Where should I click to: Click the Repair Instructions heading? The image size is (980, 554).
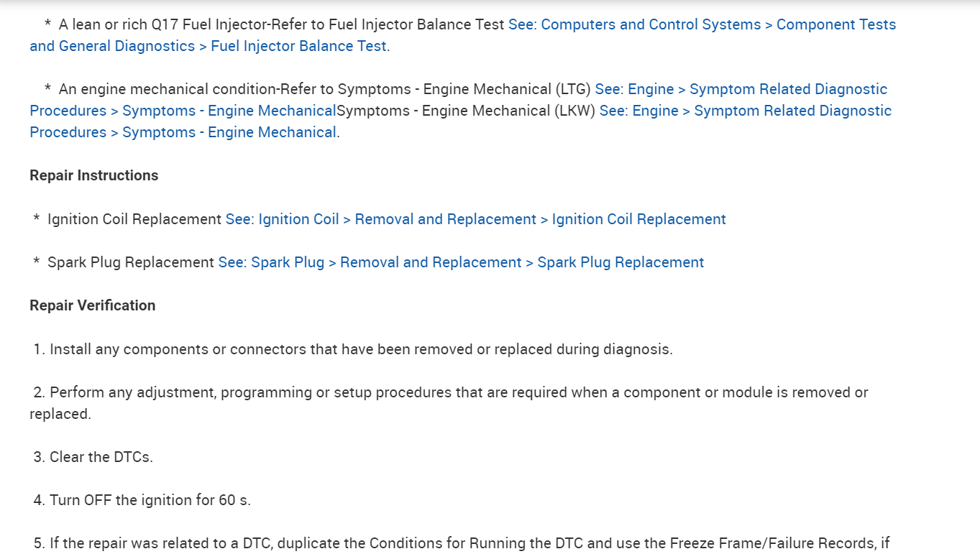point(93,175)
